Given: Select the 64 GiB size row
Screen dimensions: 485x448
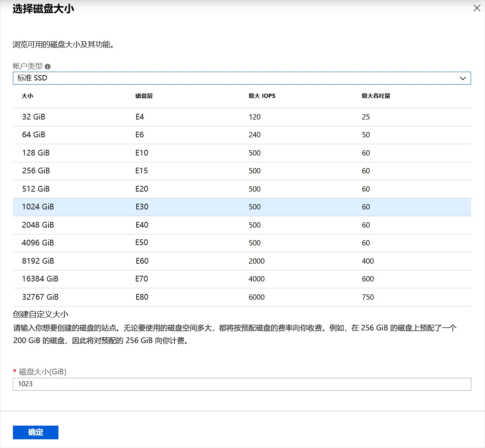Looking at the screenshot, I should coord(242,135).
